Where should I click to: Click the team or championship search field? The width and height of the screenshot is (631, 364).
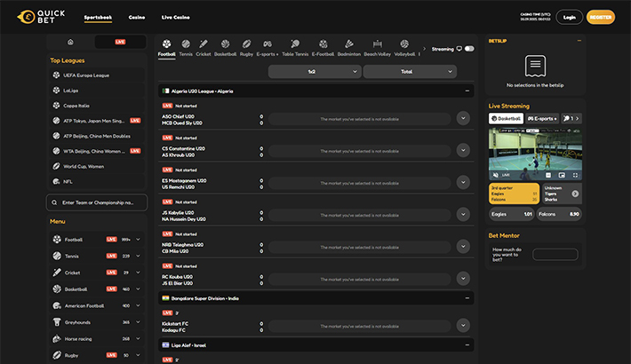pos(96,202)
